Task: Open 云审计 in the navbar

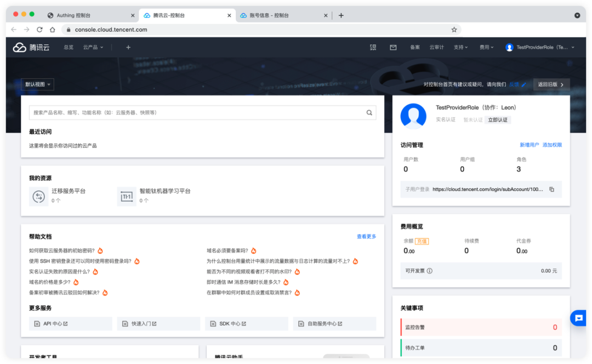Action: point(436,47)
